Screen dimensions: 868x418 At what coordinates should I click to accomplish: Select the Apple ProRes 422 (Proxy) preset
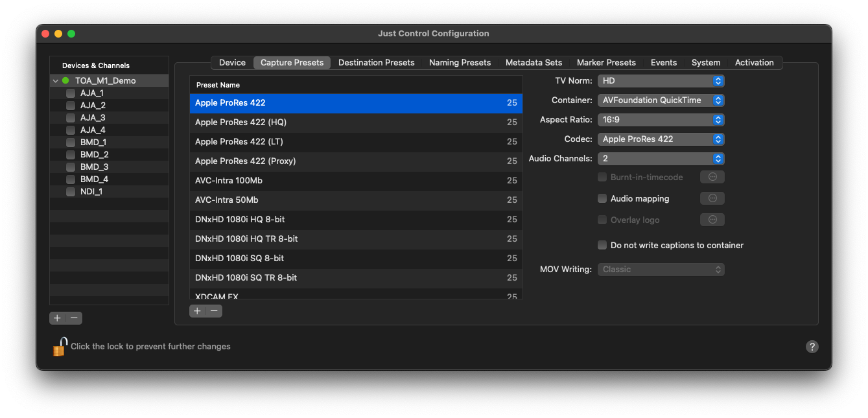click(x=356, y=161)
